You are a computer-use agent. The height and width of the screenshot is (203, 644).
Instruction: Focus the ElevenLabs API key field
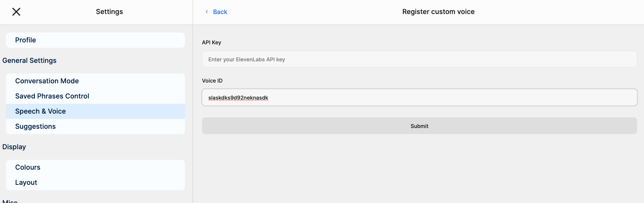click(x=419, y=59)
